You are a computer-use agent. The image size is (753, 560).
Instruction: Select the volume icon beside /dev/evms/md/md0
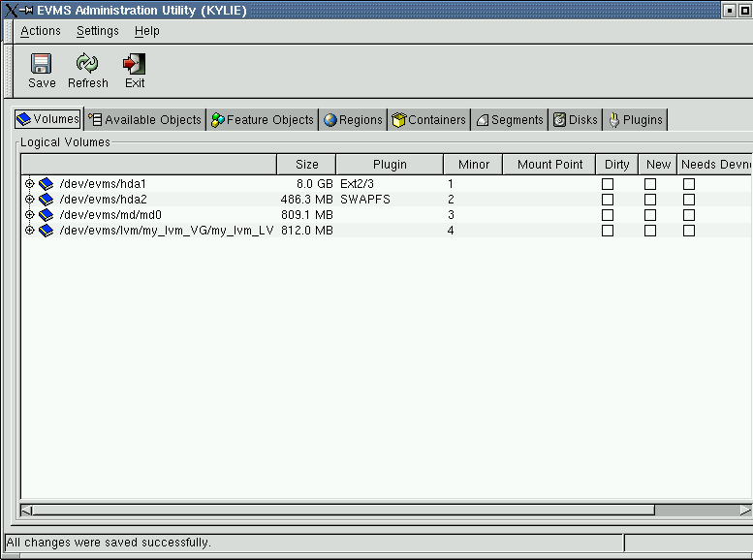(x=46, y=215)
